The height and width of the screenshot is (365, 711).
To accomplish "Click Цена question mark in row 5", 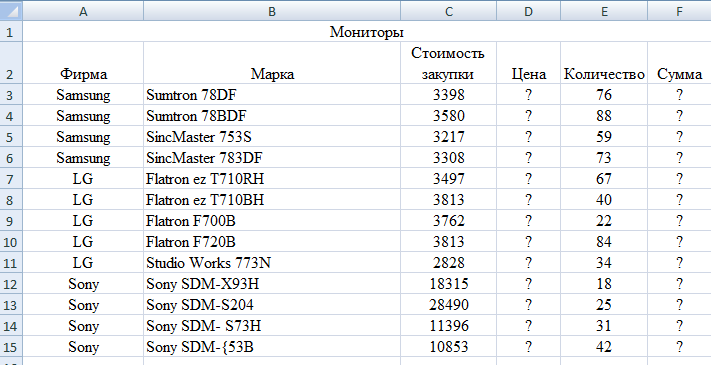I will 528,136.
